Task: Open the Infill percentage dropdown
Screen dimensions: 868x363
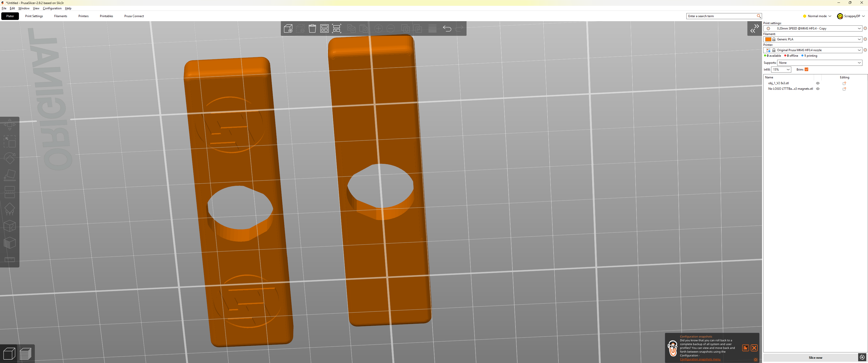Action: (781, 69)
